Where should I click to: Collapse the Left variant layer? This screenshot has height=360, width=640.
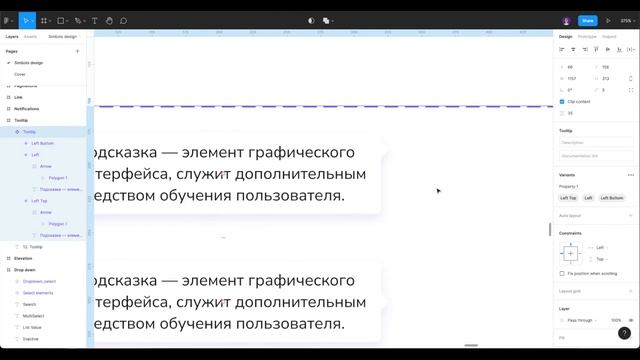click(26, 155)
